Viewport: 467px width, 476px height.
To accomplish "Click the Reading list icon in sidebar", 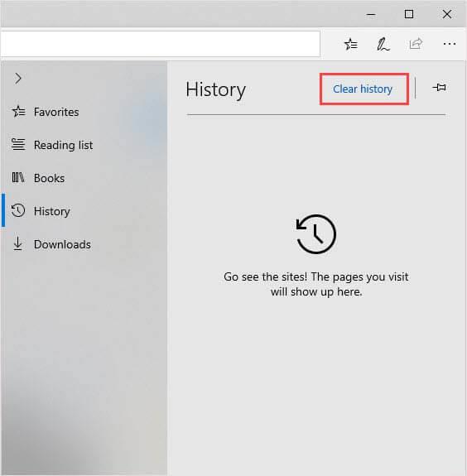I will tap(18, 144).
